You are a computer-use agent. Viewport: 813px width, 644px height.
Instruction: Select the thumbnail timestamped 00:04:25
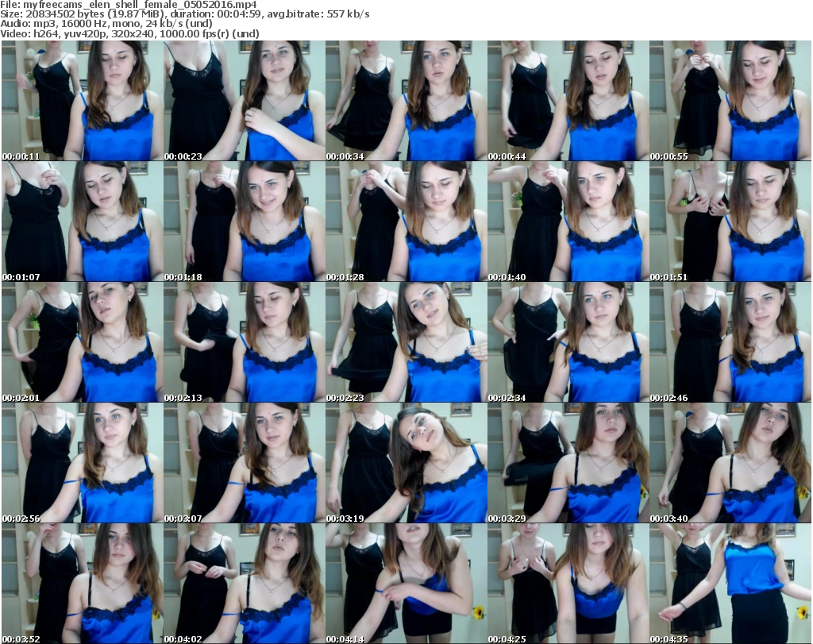(568, 584)
